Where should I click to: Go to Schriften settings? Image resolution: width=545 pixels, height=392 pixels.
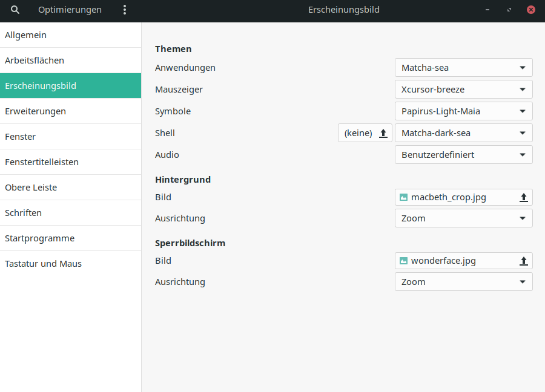point(70,213)
